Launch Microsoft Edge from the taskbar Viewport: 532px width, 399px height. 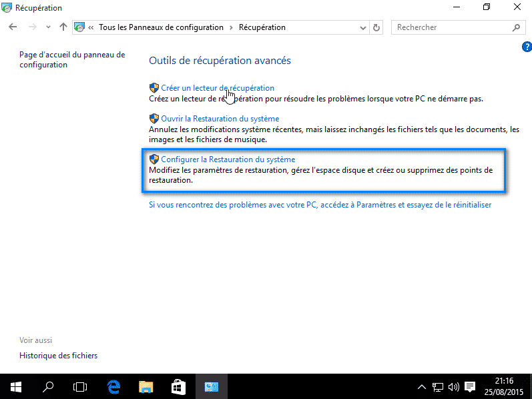pos(113,386)
